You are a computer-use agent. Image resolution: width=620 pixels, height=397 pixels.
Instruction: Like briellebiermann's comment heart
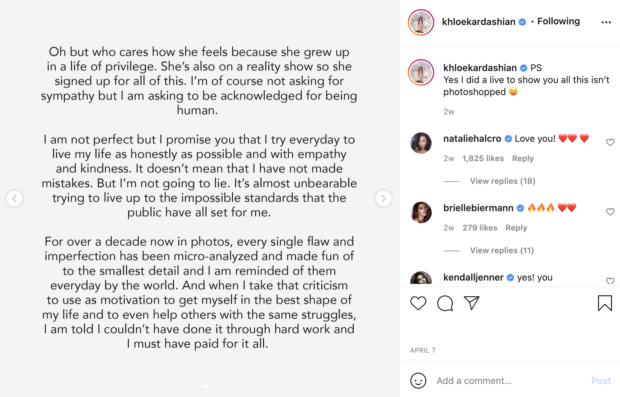tap(610, 212)
